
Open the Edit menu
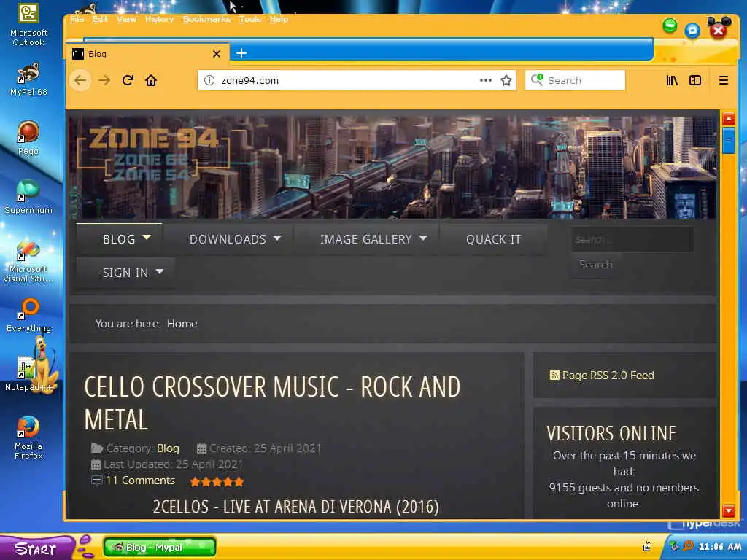point(100,19)
